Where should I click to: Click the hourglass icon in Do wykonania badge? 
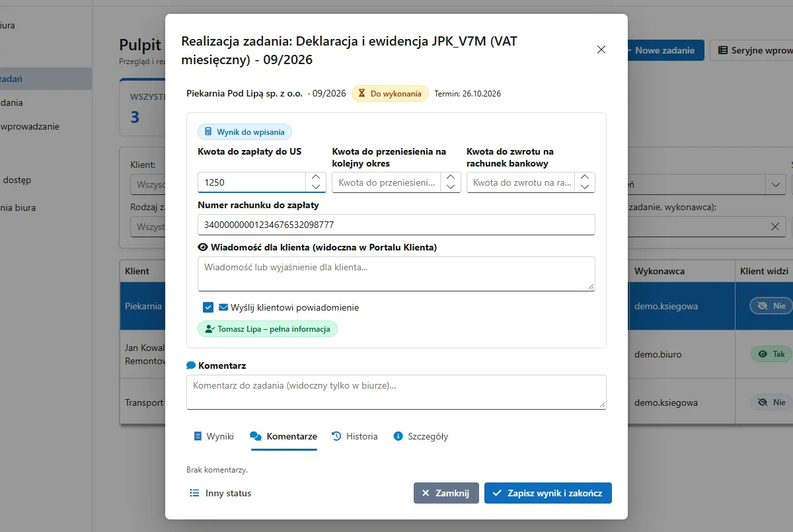pos(361,94)
